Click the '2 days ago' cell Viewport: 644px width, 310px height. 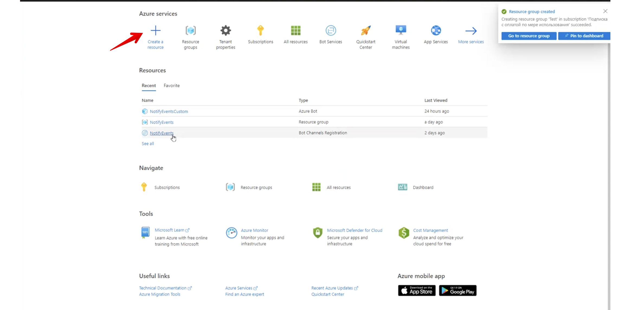click(x=434, y=133)
